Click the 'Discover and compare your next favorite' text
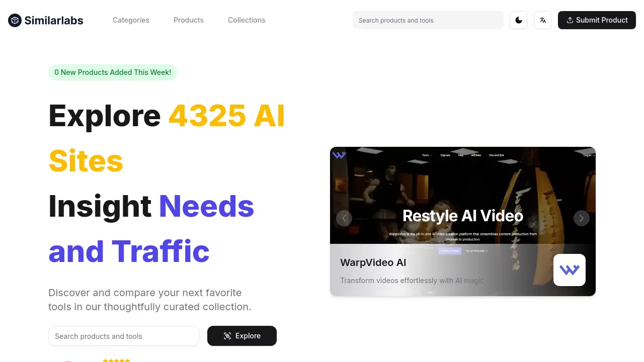 [x=145, y=293]
